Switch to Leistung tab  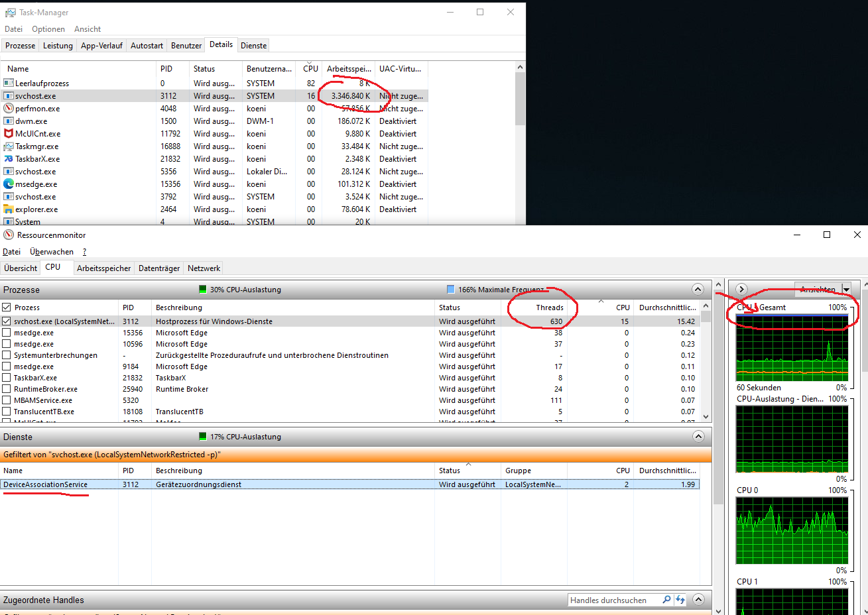click(58, 46)
